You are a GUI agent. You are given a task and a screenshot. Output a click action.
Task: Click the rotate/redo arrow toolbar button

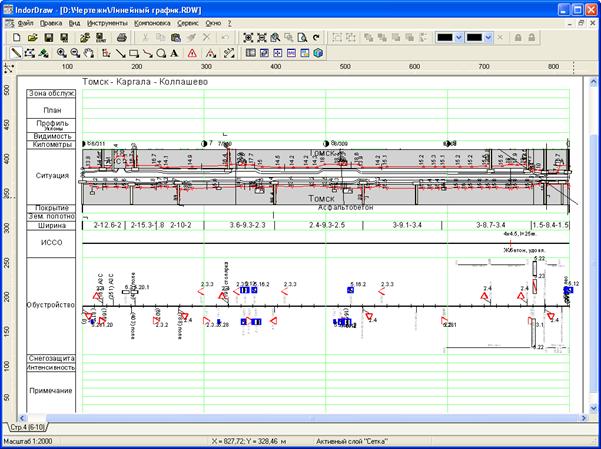coord(316,37)
